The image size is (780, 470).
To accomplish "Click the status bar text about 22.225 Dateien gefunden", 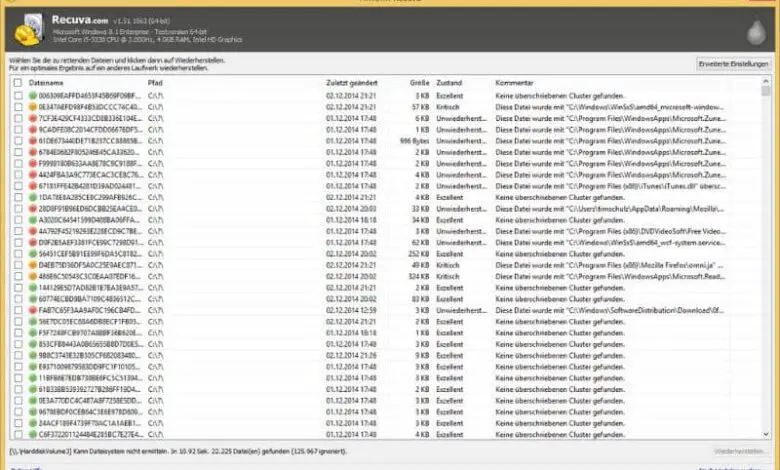I will tap(178, 452).
